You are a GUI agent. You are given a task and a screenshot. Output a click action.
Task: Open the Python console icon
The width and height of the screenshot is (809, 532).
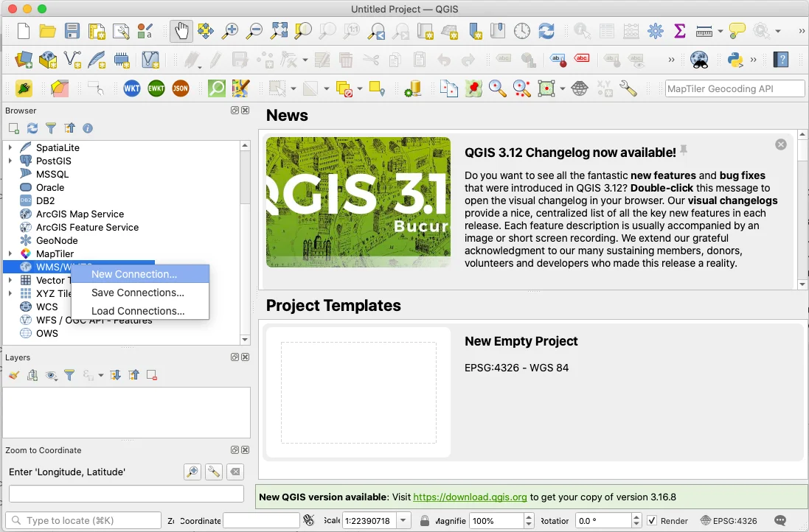tap(735, 60)
